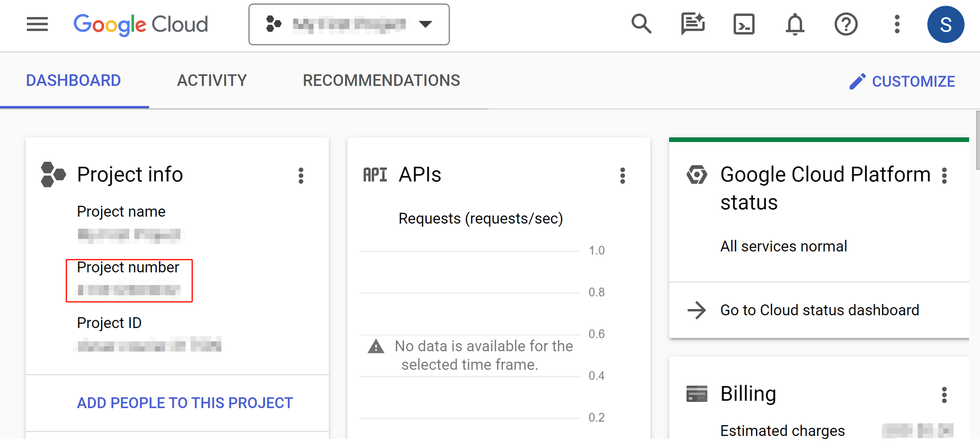Click the Customize pencil icon
Image resolution: width=980 pixels, height=445 pixels.
click(858, 81)
